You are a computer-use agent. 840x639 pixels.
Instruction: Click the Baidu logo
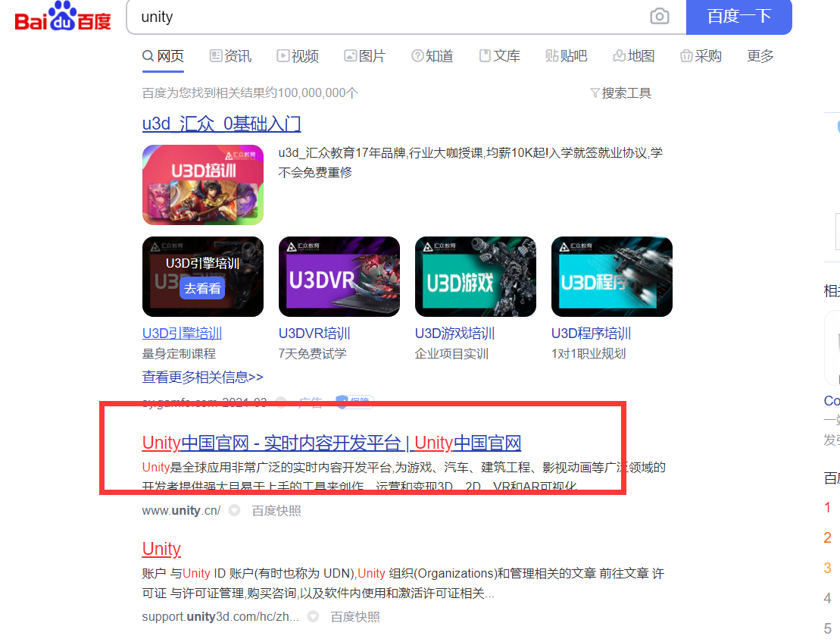[x=62, y=17]
